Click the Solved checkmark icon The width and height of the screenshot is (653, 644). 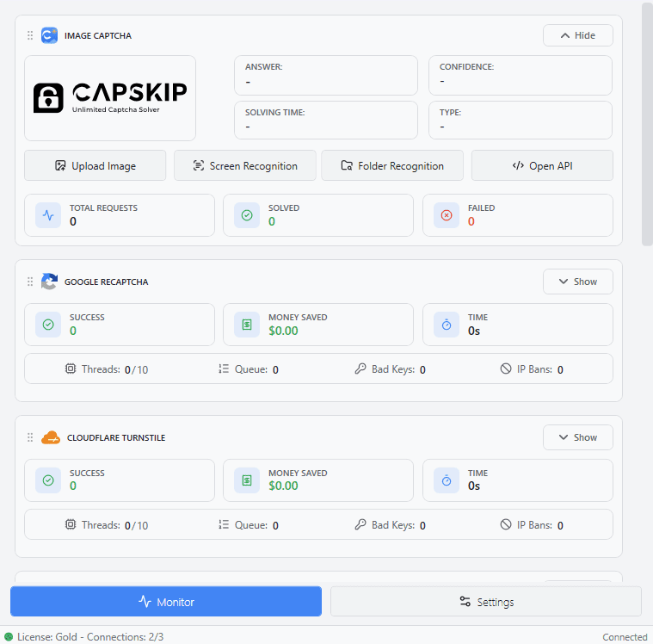247,215
